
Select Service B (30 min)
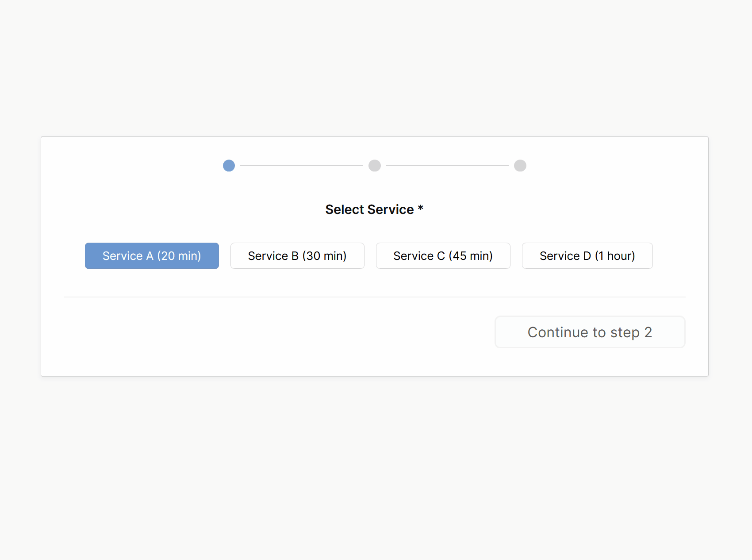[x=297, y=255]
